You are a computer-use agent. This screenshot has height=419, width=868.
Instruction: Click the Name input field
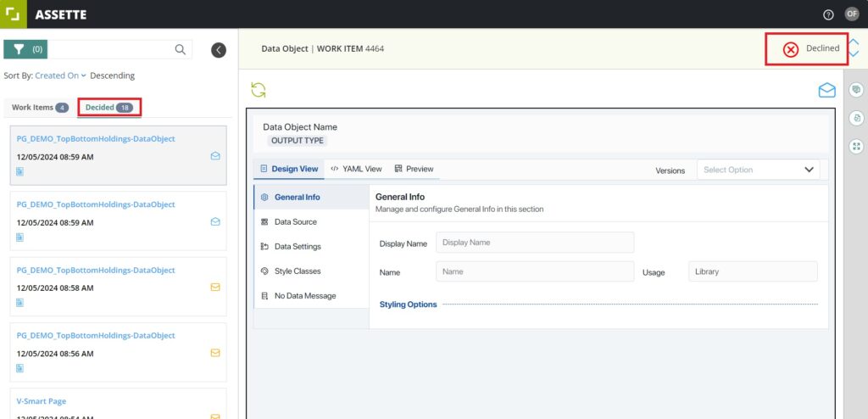[535, 271]
